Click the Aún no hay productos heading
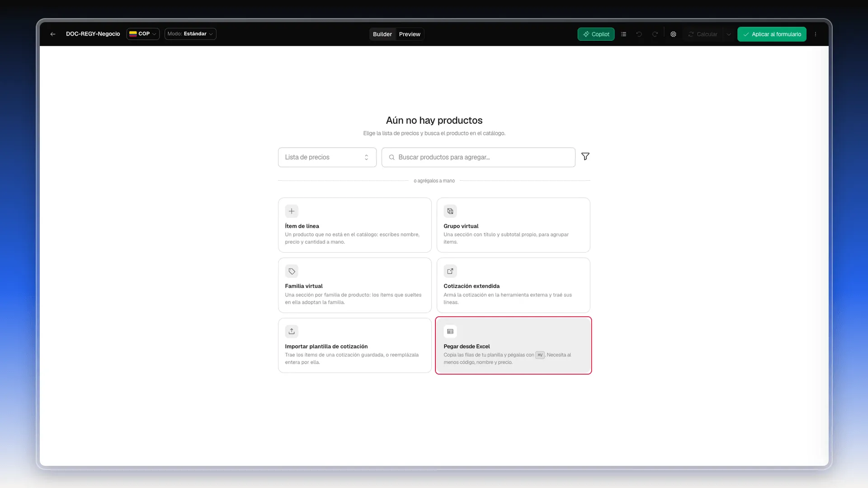 [x=434, y=120]
